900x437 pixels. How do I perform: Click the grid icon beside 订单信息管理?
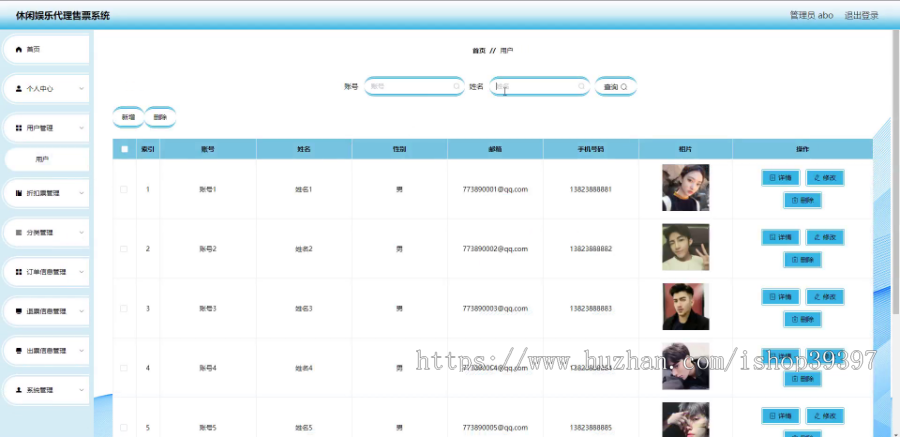coord(18,272)
